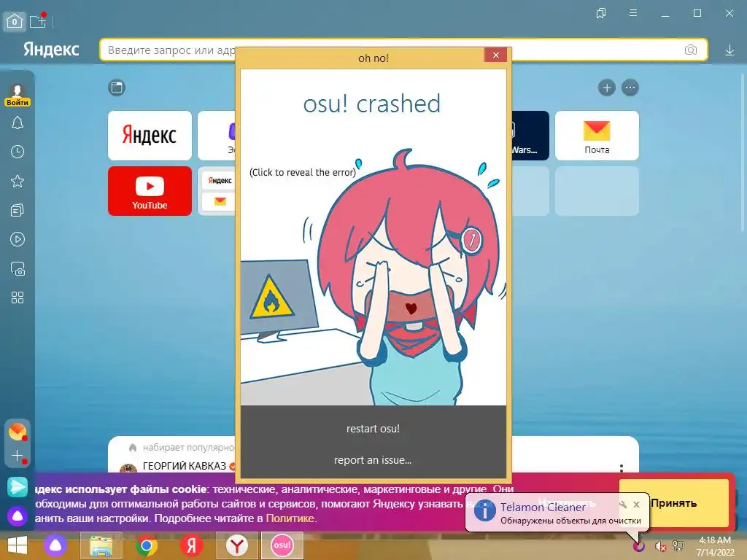747x560 pixels.
Task: Add a sidebar app with plus icon
Action: coord(18,456)
